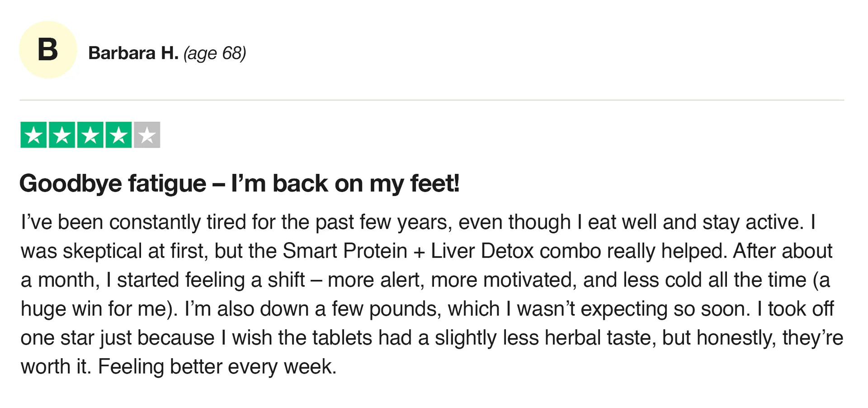
Task: Click the fourth green rating star
Action: pos(118,135)
